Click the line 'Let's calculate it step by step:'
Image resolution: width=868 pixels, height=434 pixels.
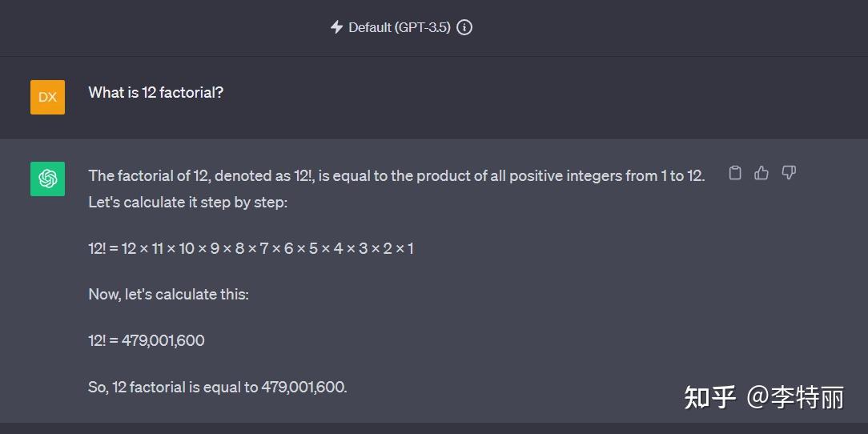pos(187,202)
